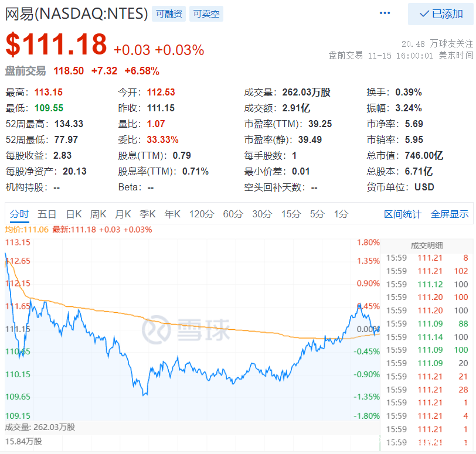Click the 货币单位 value USD

pyautogui.click(x=424, y=187)
